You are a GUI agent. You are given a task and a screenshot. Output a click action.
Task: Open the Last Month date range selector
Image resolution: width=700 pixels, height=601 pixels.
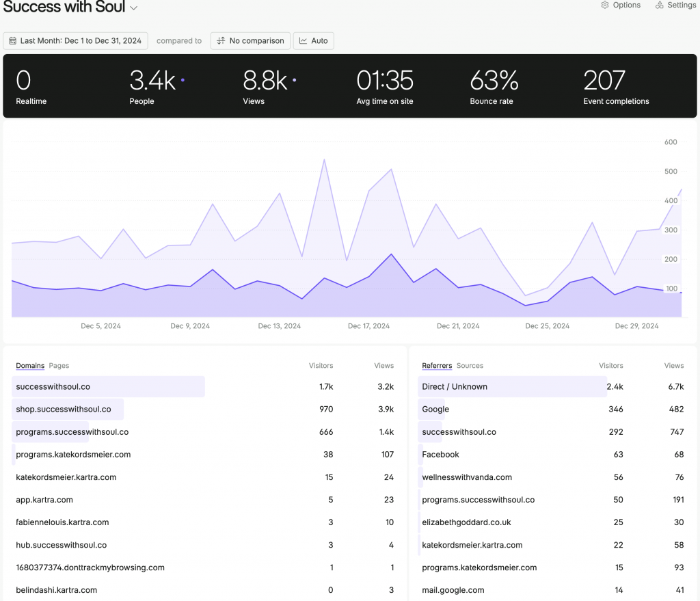click(x=75, y=40)
